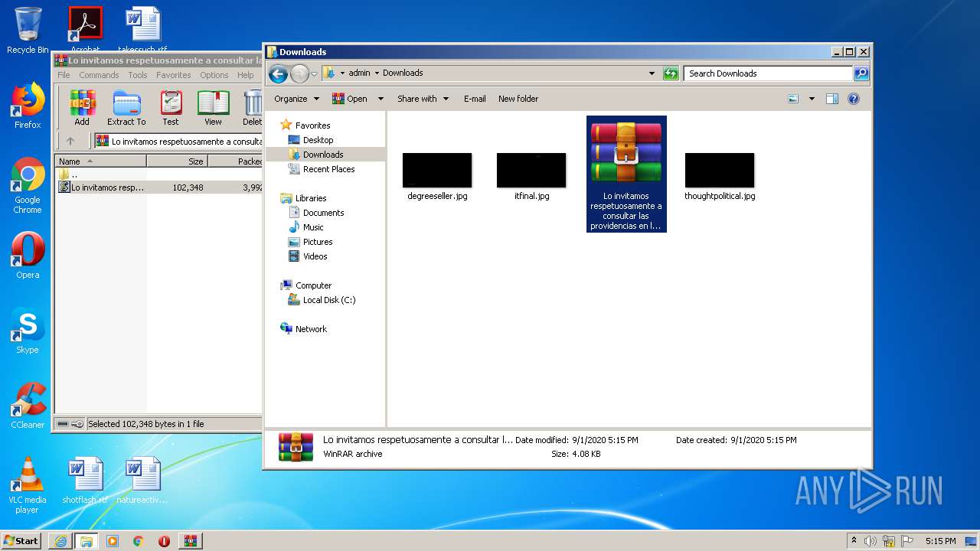Click the taskbar clock showing 5:15 PM
Screen dimensions: 980x551
[940, 541]
